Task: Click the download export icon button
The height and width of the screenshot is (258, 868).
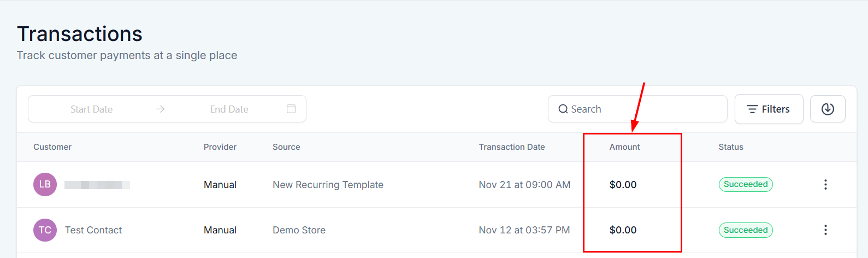Action: pos(828,109)
